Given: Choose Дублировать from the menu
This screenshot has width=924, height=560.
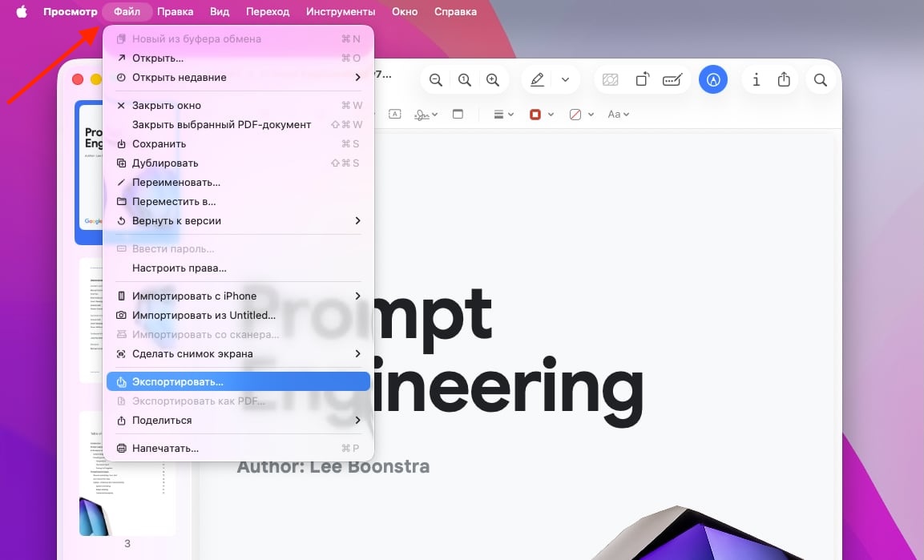Looking at the screenshot, I should click(238, 163).
